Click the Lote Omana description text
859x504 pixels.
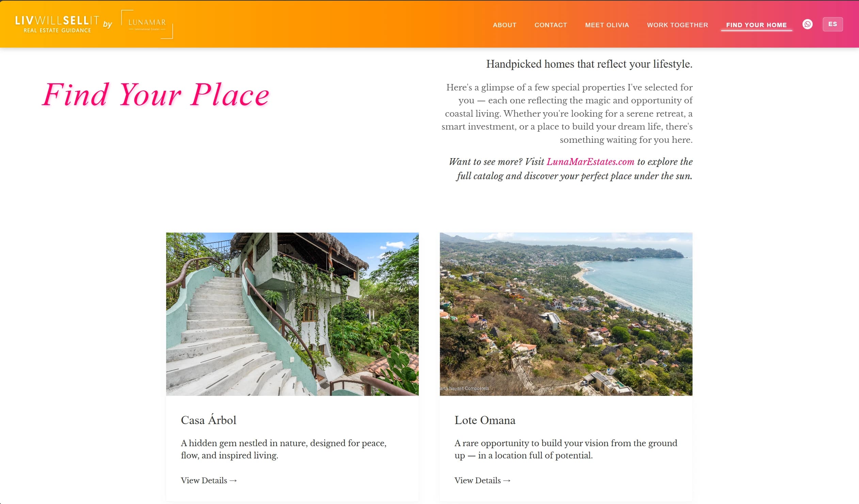pyautogui.click(x=566, y=449)
